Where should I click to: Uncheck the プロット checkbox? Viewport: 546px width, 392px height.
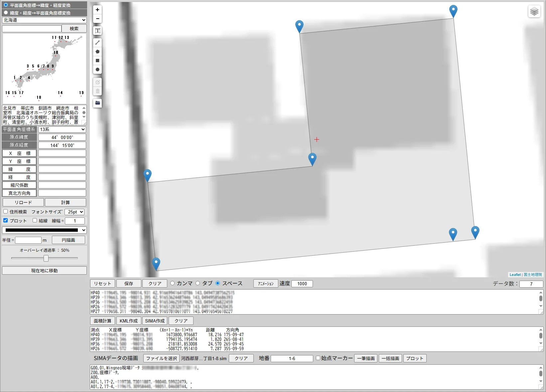pyautogui.click(x=6, y=220)
